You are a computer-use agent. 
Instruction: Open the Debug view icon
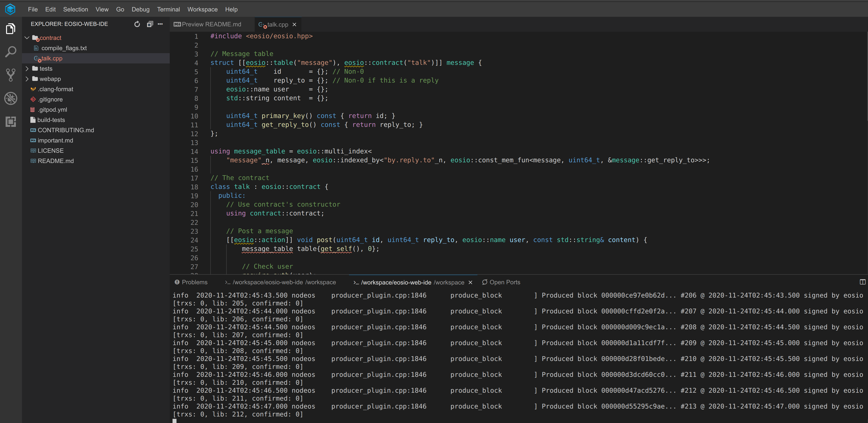click(11, 98)
